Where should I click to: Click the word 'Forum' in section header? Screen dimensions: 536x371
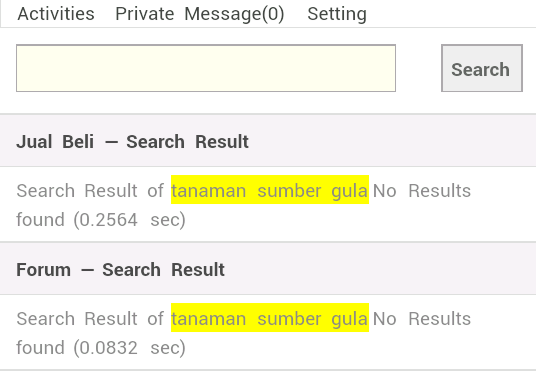pyautogui.click(x=44, y=269)
